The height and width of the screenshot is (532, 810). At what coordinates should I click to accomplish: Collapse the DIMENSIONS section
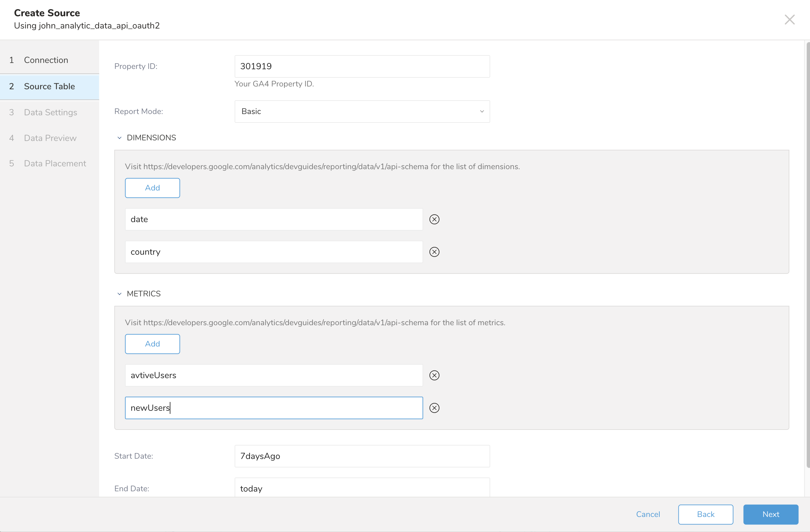point(119,138)
